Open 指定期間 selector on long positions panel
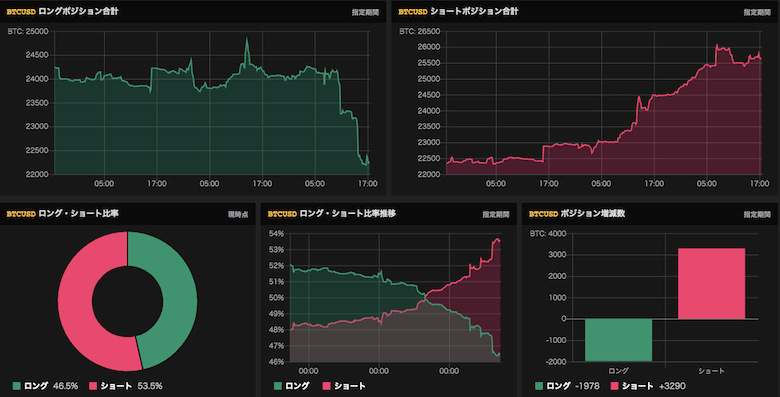This screenshot has width=780, height=397. (x=365, y=12)
